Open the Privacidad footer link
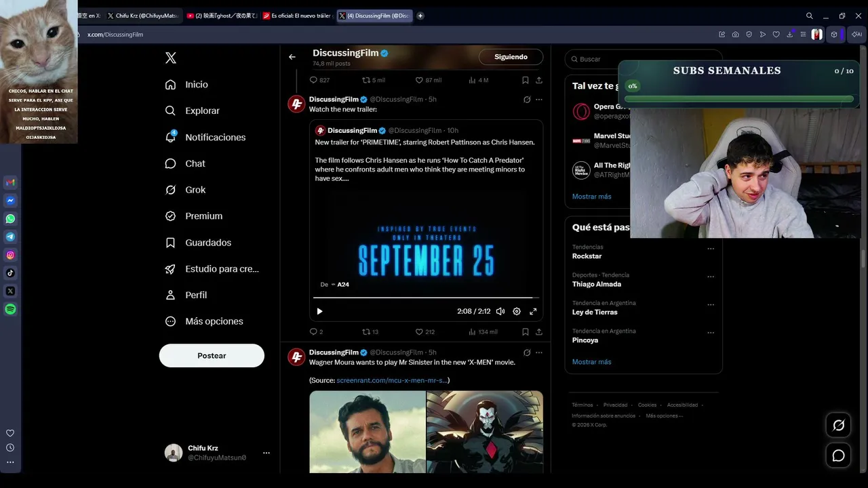The width and height of the screenshot is (868, 488). click(615, 405)
